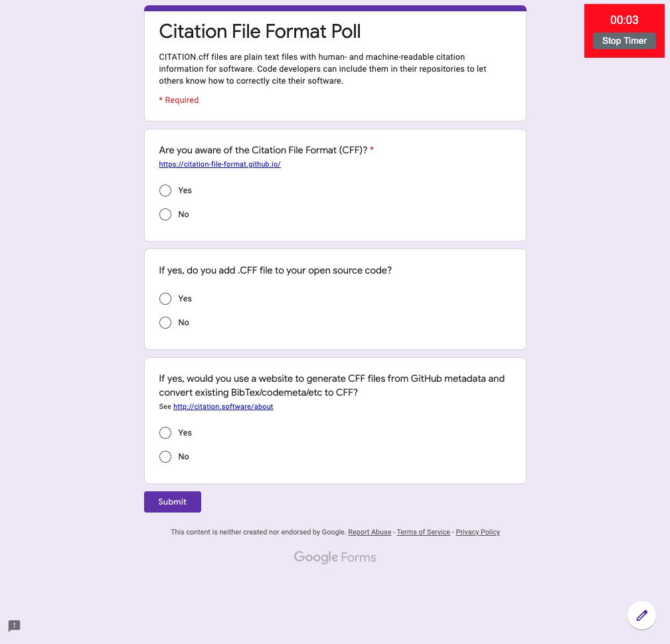Choose Yes for adding .CFF file question
Screen dimensions: 670x644
point(165,299)
